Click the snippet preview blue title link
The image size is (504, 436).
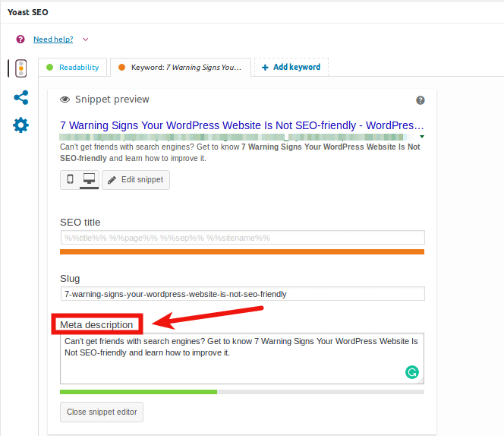click(x=241, y=125)
